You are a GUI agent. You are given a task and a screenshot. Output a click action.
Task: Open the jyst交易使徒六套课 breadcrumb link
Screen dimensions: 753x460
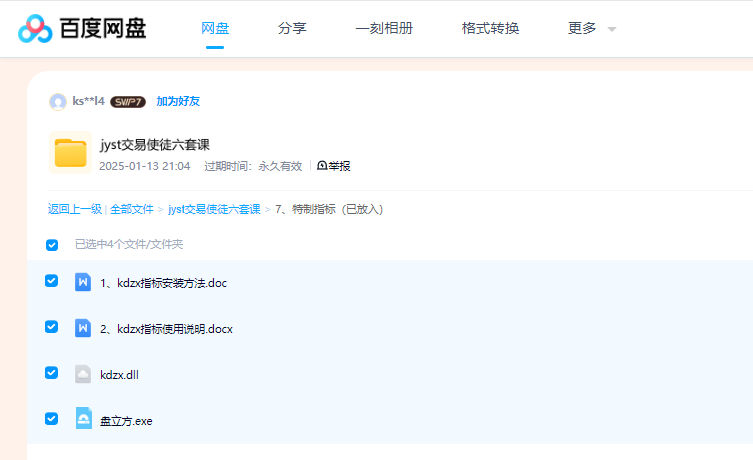point(214,209)
